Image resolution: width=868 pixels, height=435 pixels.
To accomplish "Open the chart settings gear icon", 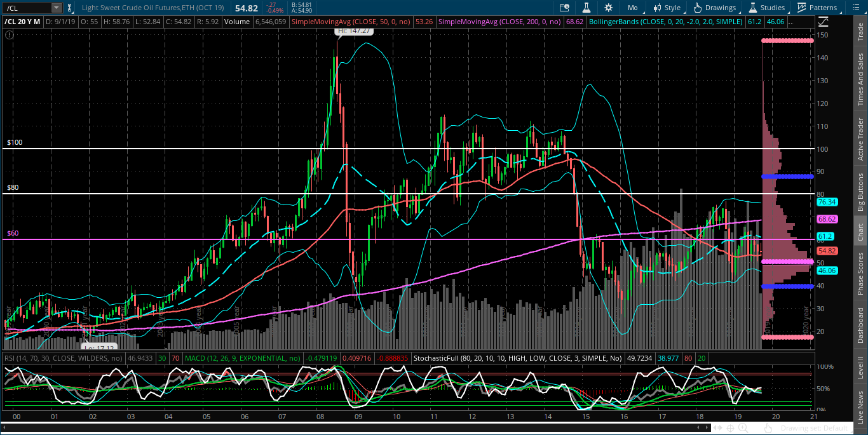I will click(608, 8).
